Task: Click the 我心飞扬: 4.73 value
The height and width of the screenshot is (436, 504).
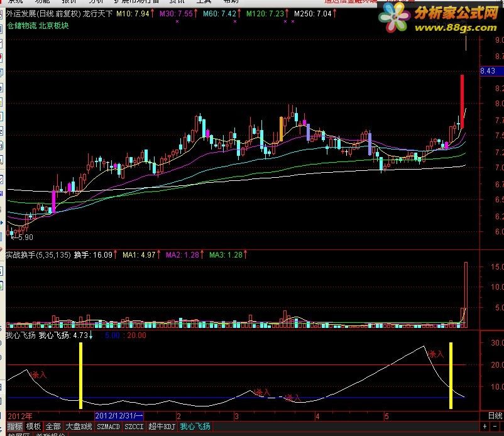Action: click(x=63, y=335)
